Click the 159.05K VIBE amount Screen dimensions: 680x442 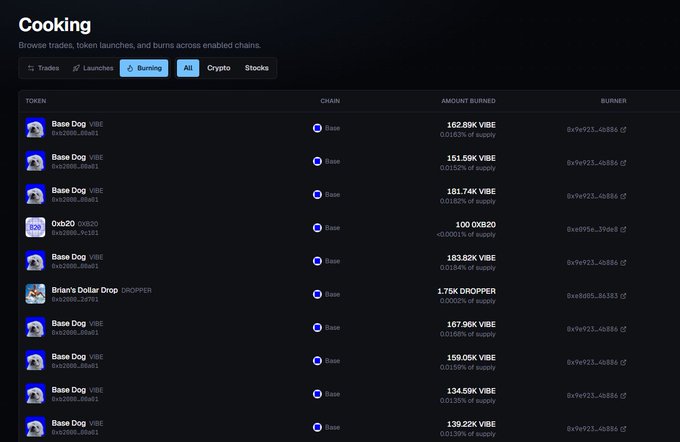tap(471, 358)
